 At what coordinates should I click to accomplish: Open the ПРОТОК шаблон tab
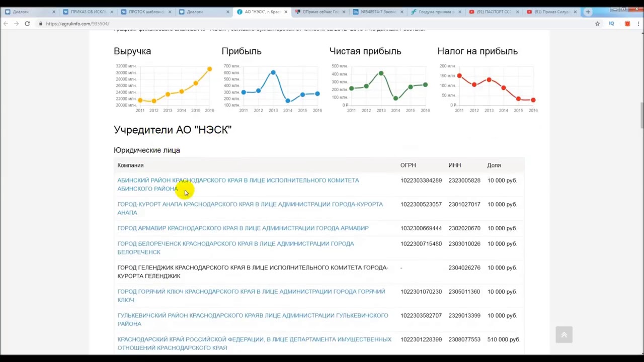pos(145,12)
